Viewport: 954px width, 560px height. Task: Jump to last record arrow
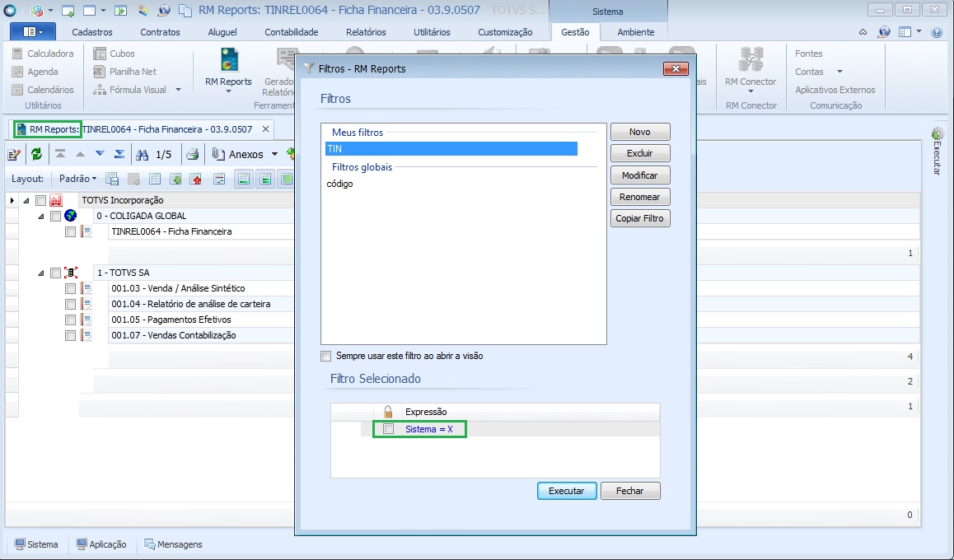(119, 155)
